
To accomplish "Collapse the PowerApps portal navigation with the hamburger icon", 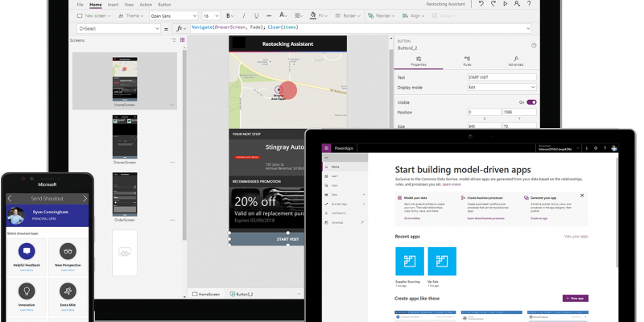I will pyautogui.click(x=327, y=158).
